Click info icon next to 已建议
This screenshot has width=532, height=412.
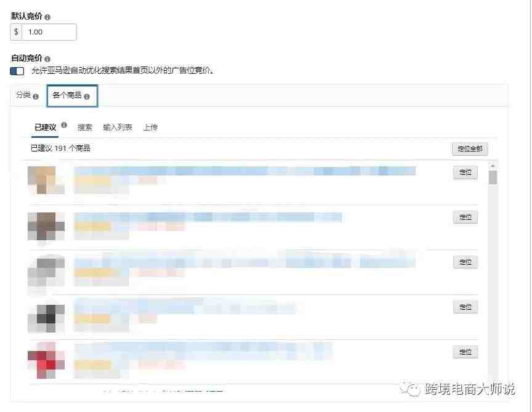coord(64,125)
